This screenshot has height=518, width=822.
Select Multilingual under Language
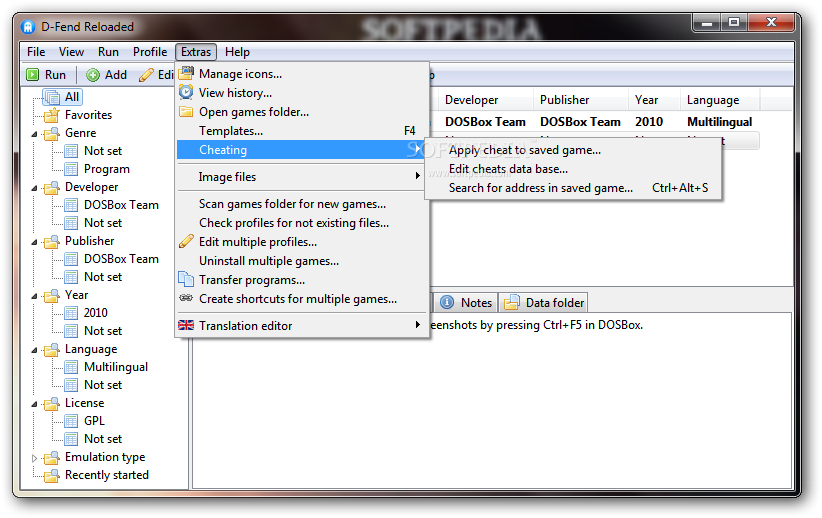click(116, 367)
